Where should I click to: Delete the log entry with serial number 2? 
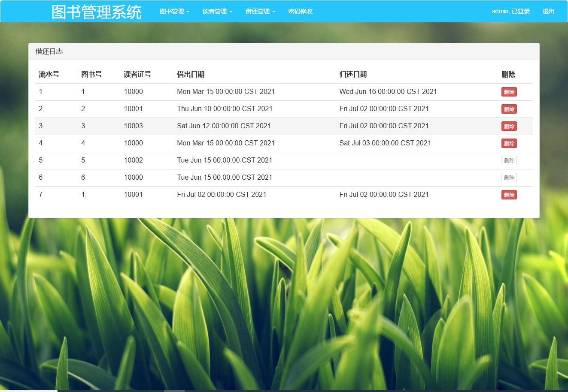click(x=509, y=109)
